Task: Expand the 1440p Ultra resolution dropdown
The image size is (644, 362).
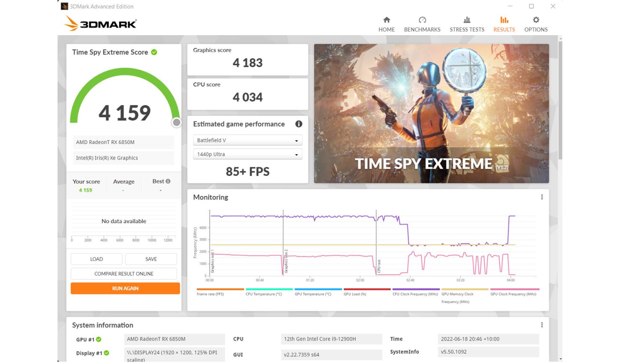Action: coord(247,154)
